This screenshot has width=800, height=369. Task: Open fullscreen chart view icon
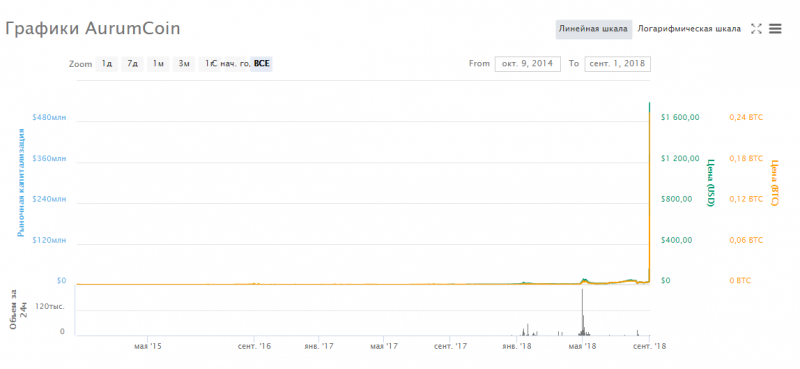[756, 29]
